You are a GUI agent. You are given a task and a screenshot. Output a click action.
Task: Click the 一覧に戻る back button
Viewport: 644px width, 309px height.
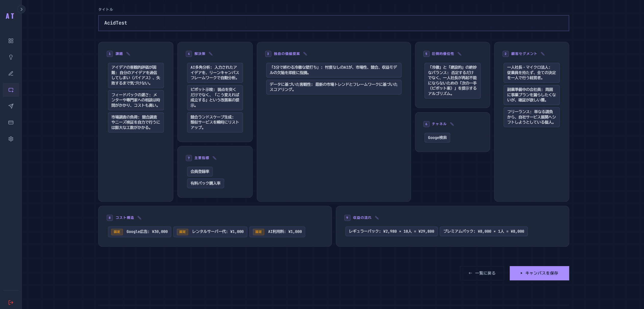tap(482, 273)
